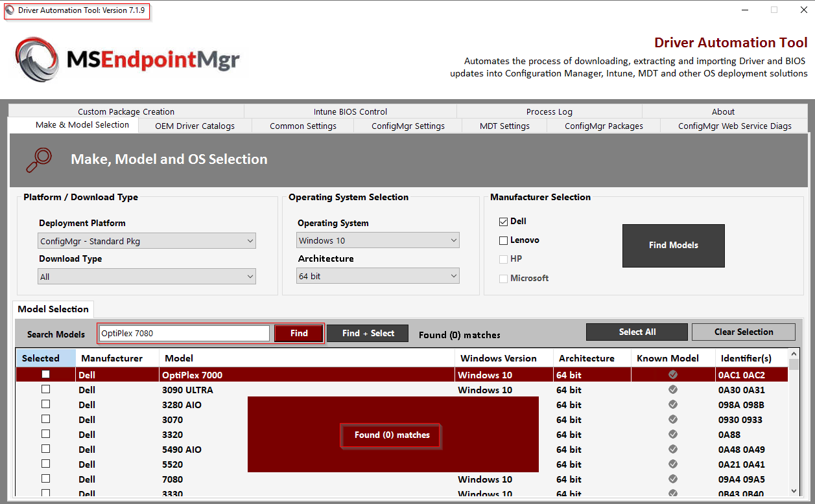
Task: Sort by the Architecture column header
Action: 592,358
